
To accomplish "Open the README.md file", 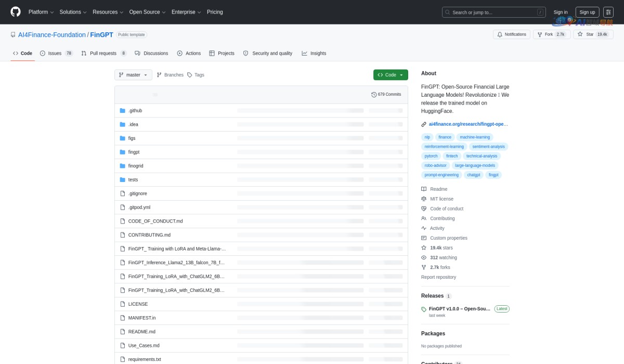I will (142, 332).
